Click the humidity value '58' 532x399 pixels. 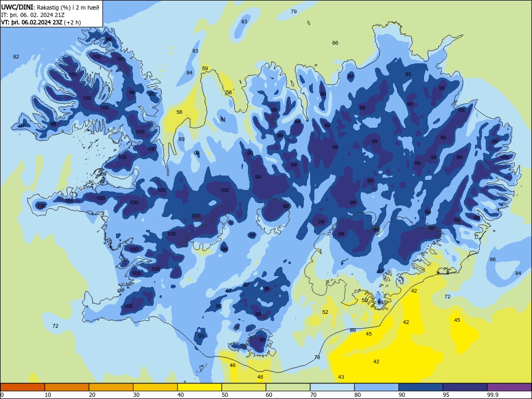[229, 92]
